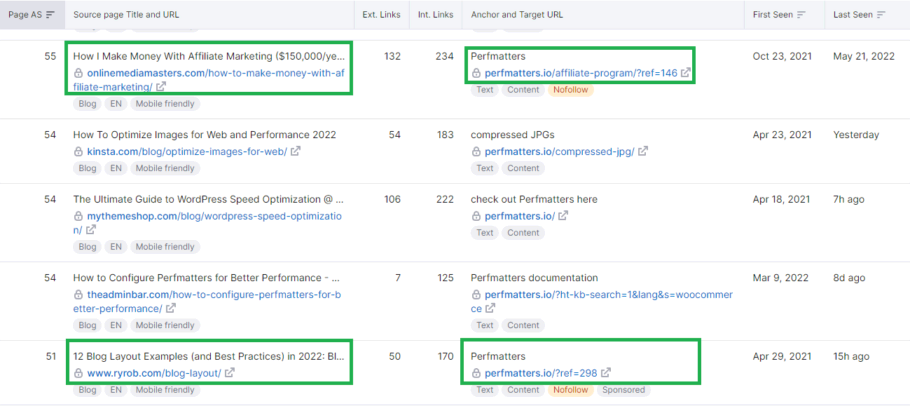Open ht-kb-search target external link icon
910x406 pixels.
491,307
